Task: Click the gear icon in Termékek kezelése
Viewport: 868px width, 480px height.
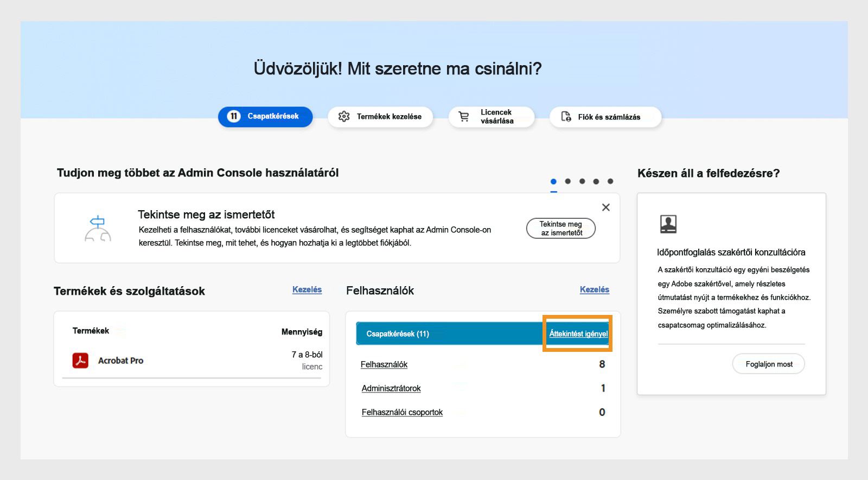Action: 344,116
